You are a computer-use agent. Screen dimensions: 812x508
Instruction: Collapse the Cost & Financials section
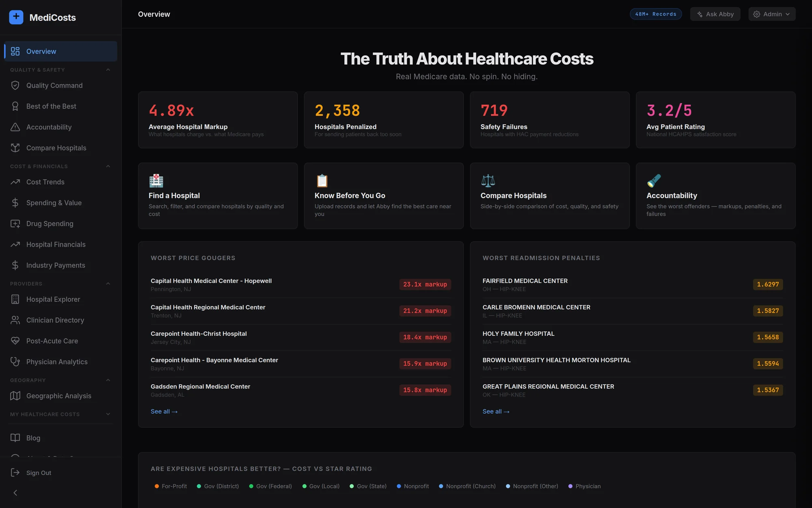(x=108, y=166)
